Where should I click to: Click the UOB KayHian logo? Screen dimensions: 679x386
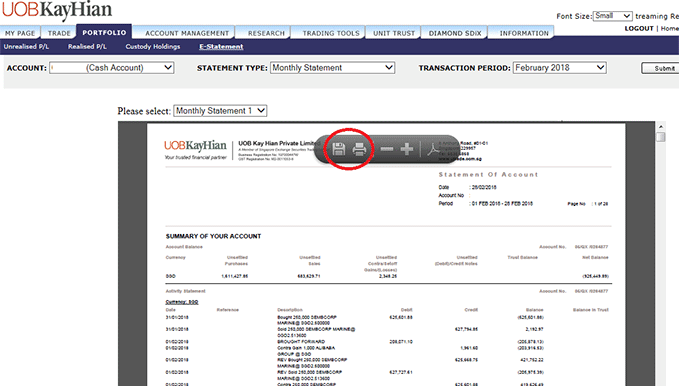[x=57, y=10]
